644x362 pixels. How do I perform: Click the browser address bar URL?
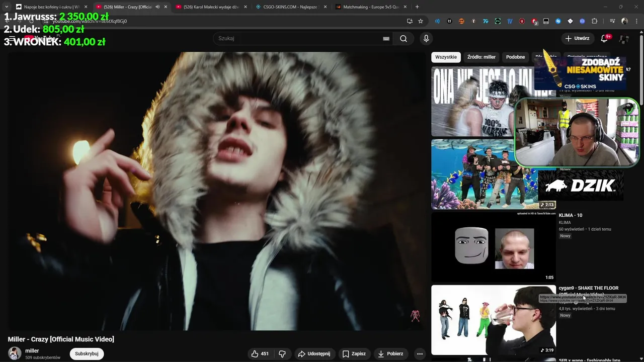(x=91, y=21)
